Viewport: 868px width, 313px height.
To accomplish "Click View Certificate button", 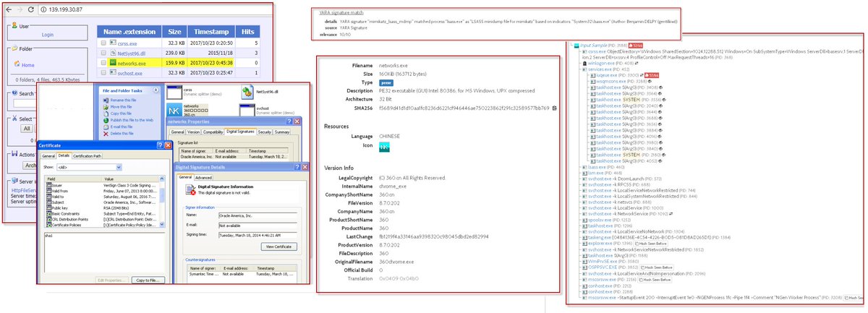I will point(278,246).
